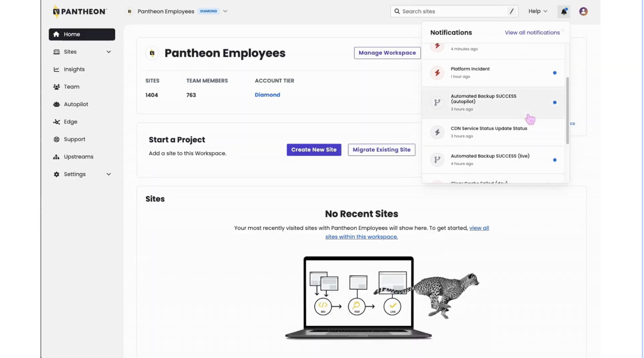Click the Create New Site button
Screen dimensions: 644x358
pyautogui.click(x=314, y=150)
